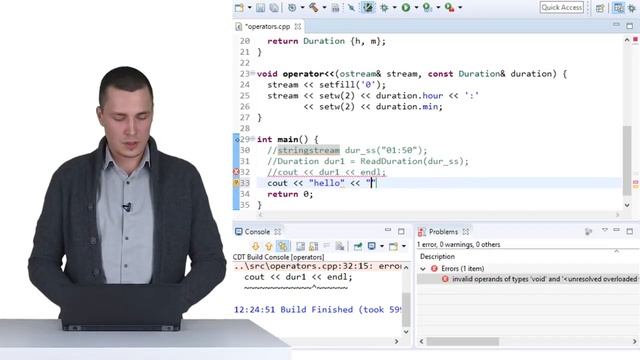Click the Problems filter icon
Image resolution: width=640 pixels, height=360 pixels.
coord(589,231)
